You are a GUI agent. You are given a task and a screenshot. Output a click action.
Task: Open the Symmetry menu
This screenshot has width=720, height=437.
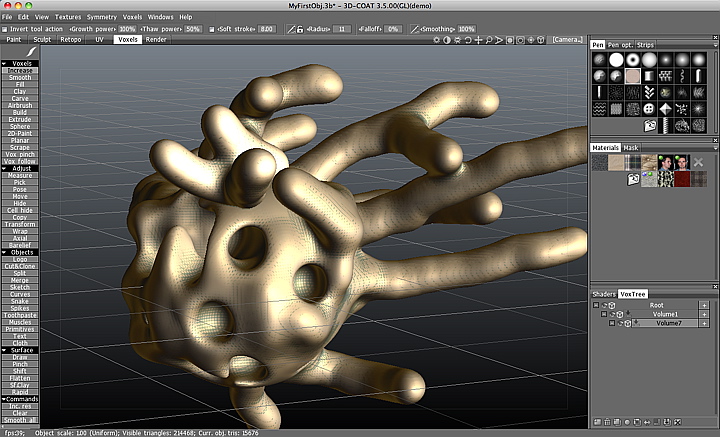(101, 17)
